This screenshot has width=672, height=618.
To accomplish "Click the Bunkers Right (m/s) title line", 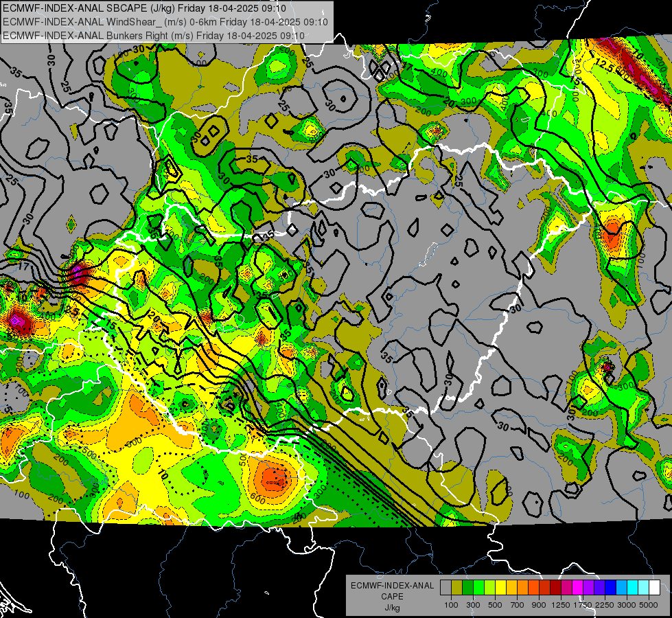I will coord(154,36).
